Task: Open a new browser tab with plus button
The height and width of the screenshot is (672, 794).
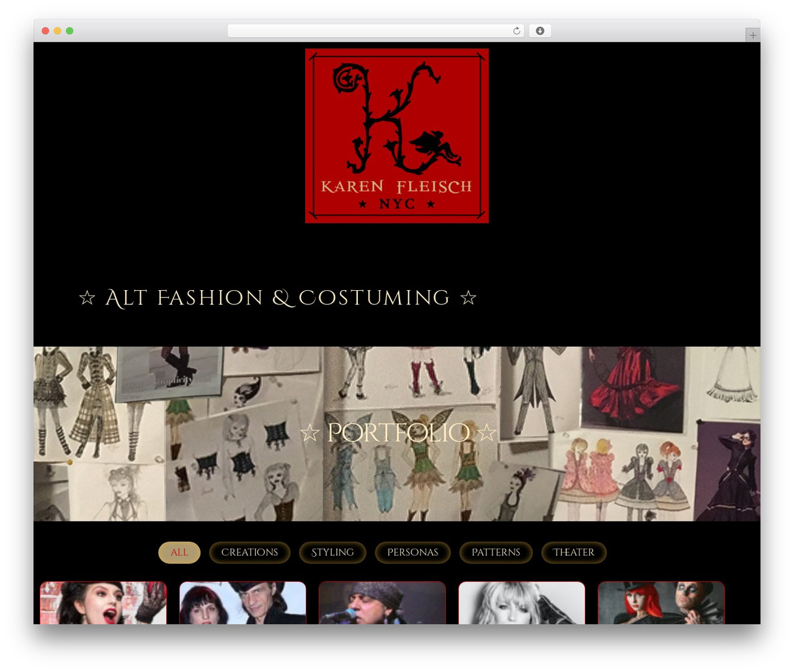Action: pos(752,35)
